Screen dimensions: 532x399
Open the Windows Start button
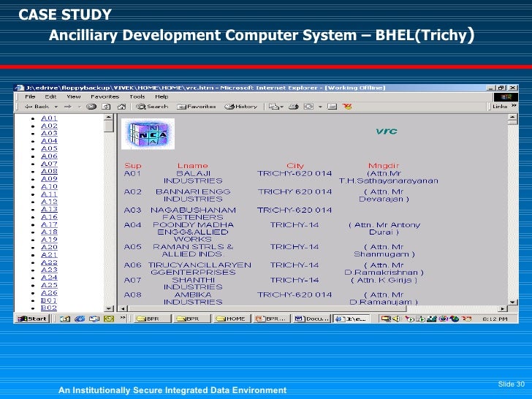[32, 319]
